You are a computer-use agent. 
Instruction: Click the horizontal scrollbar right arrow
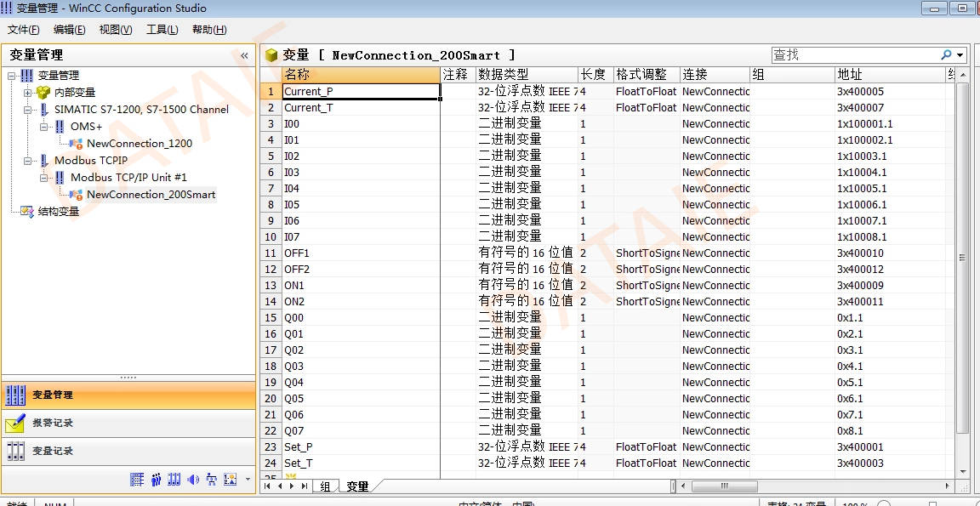[x=949, y=486]
